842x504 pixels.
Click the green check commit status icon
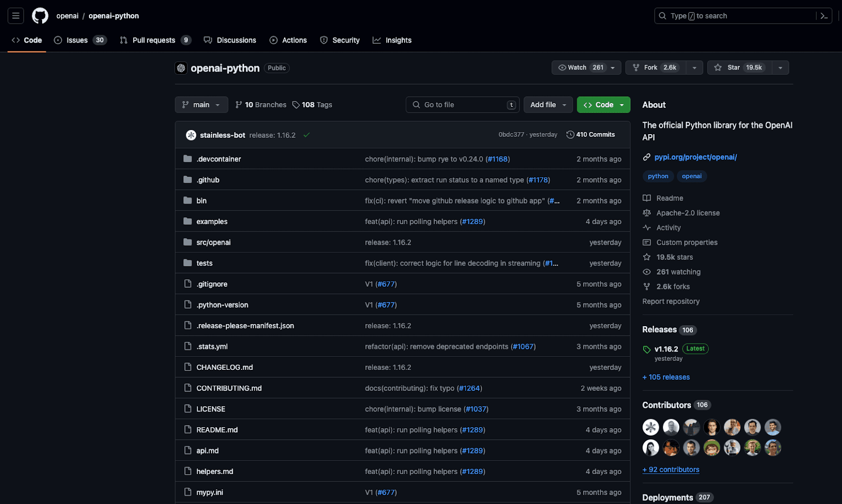coord(306,135)
